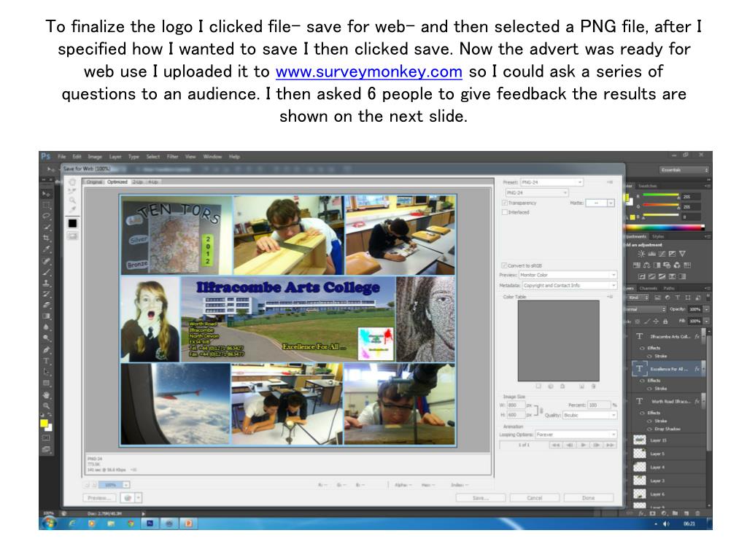Toggle the Transparency checkbox
747x560 pixels.
505,203
